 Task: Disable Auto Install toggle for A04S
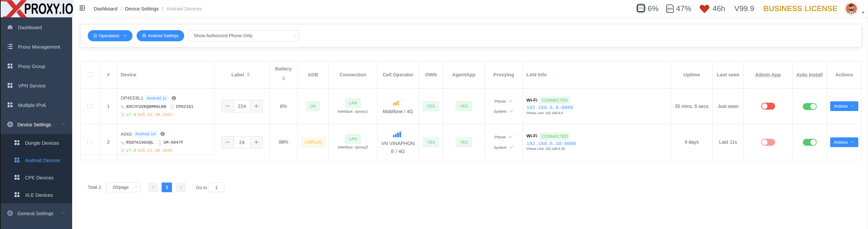point(809,142)
